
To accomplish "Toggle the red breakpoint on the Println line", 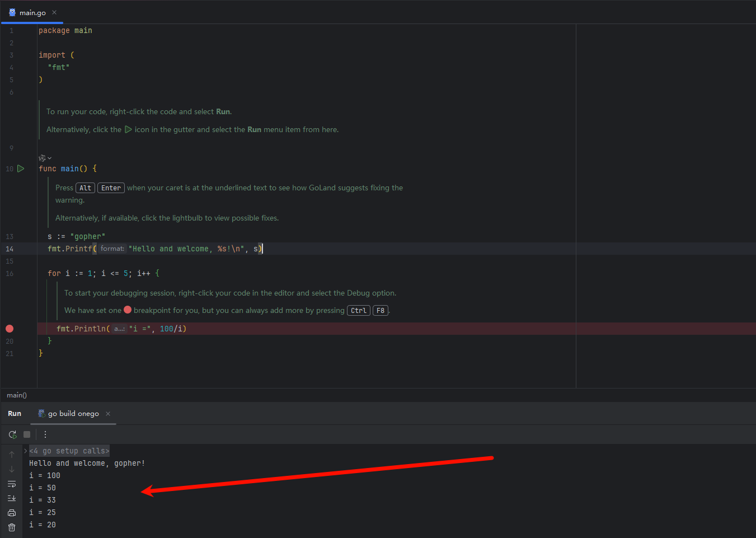I will 10,329.
